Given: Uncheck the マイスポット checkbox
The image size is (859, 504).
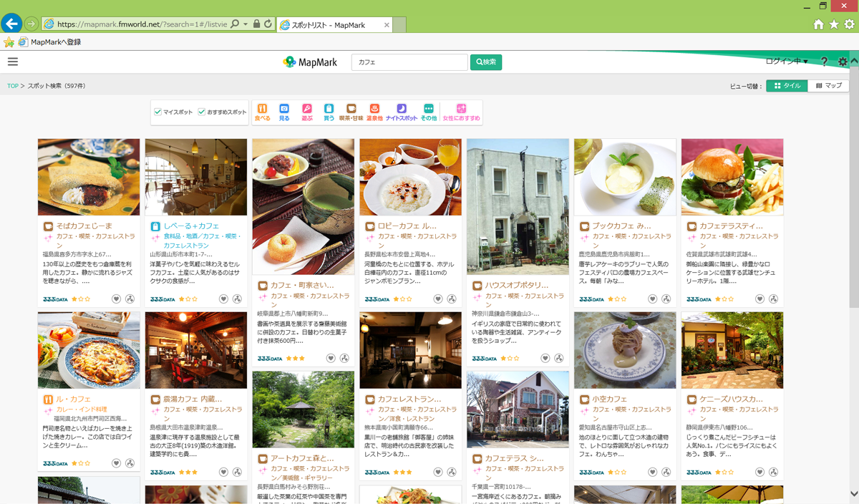Looking at the screenshot, I should pyautogui.click(x=158, y=112).
